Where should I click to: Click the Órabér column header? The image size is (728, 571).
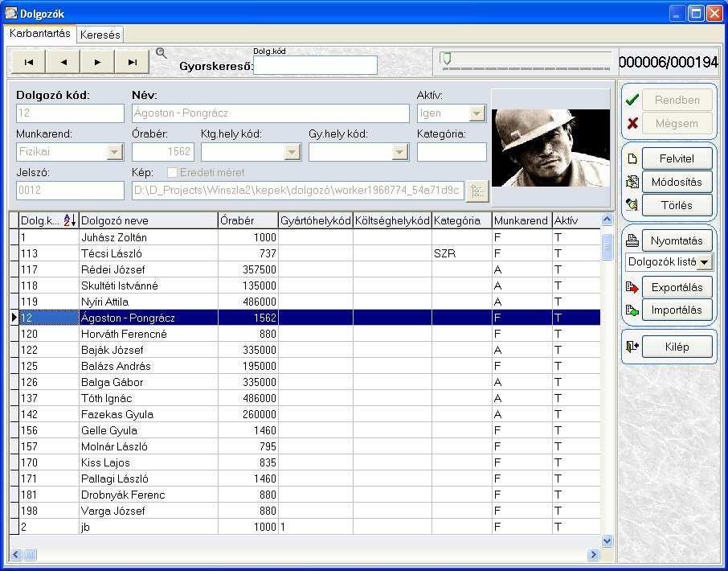tap(248, 220)
